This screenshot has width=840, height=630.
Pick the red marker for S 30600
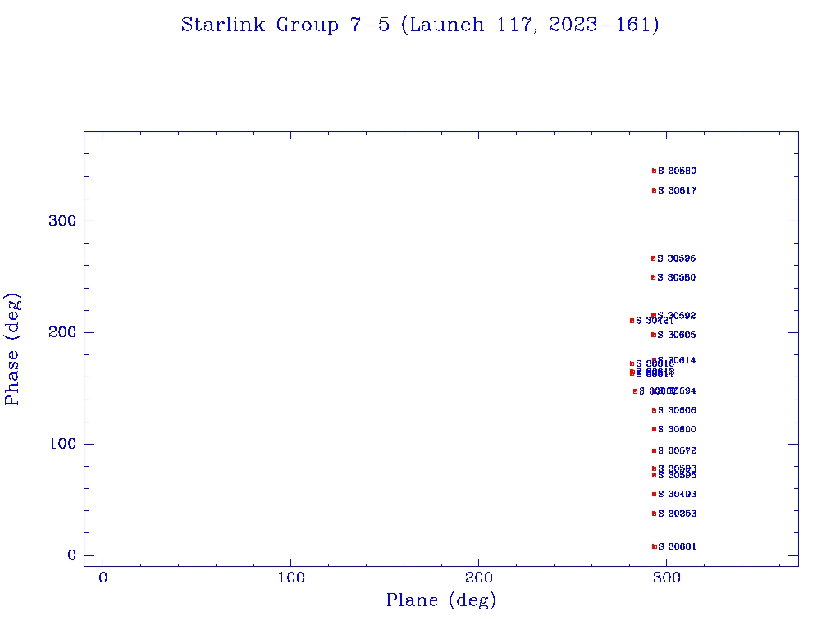(654, 430)
